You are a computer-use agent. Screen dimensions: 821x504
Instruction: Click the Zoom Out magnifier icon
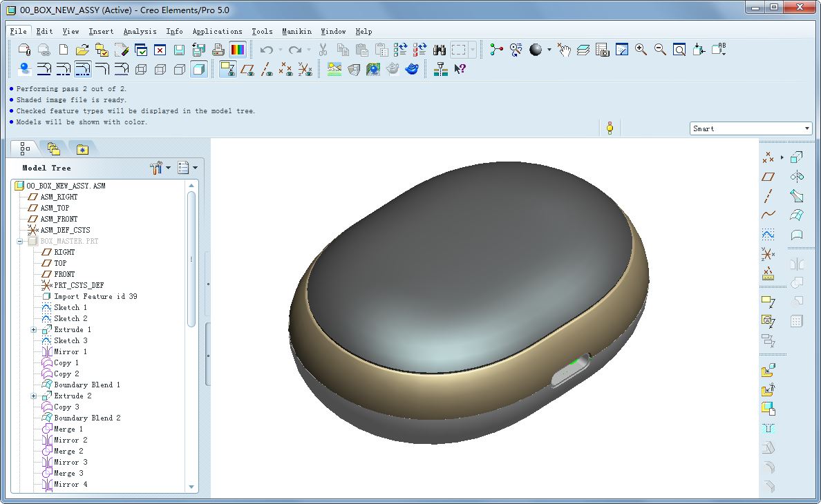660,50
